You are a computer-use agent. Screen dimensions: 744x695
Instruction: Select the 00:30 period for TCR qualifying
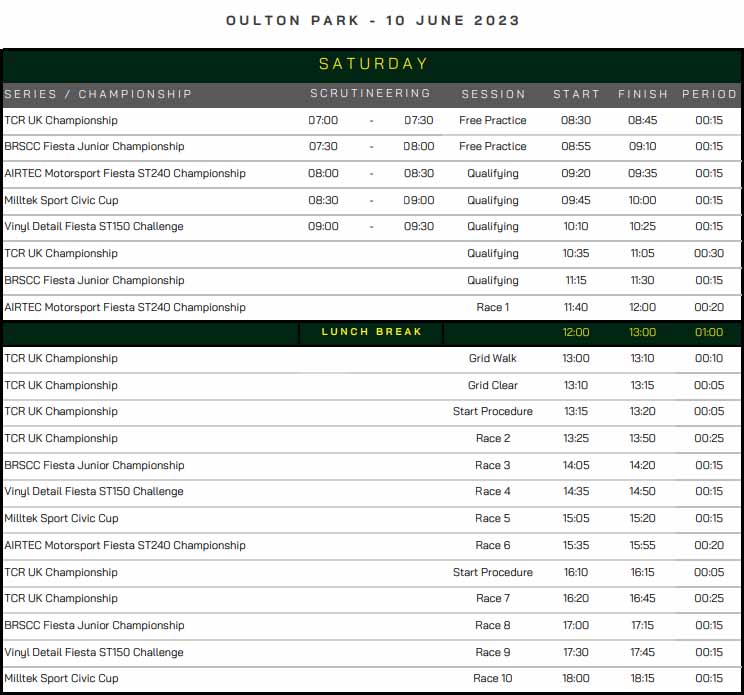[709, 254]
